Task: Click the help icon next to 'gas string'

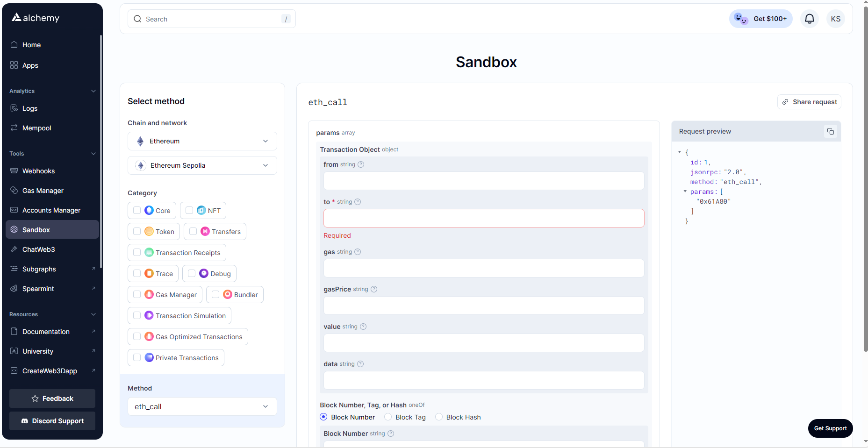Action: click(x=358, y=252)
